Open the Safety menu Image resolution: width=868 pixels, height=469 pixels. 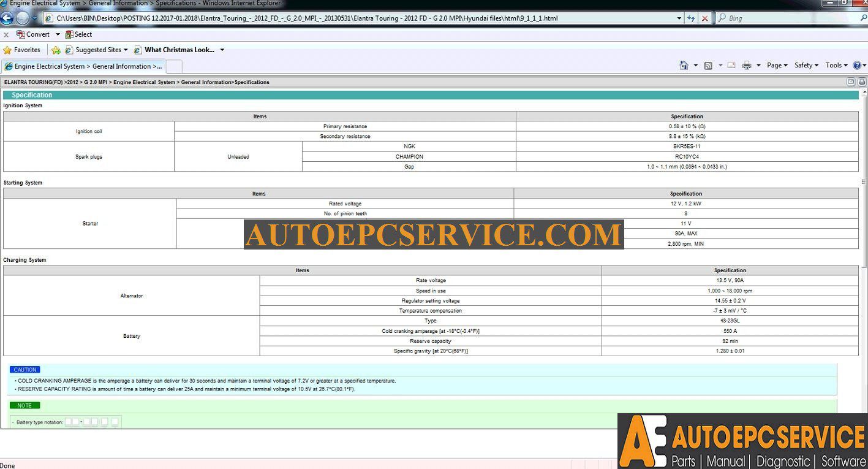806,66
